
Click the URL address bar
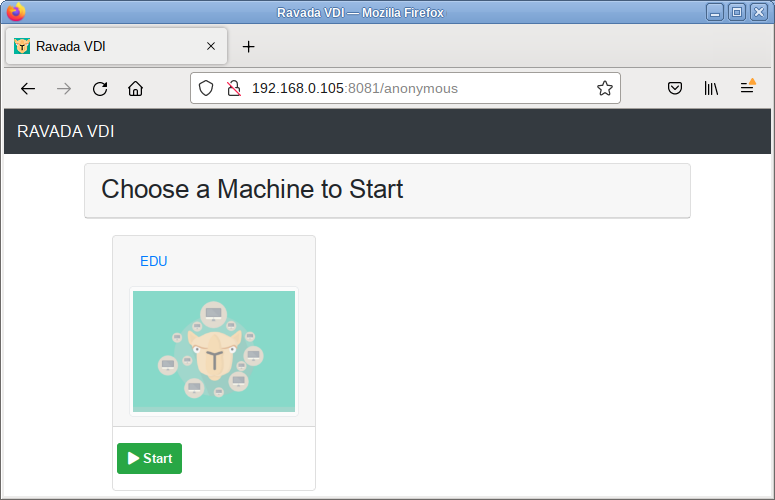[x=405, y=88]
